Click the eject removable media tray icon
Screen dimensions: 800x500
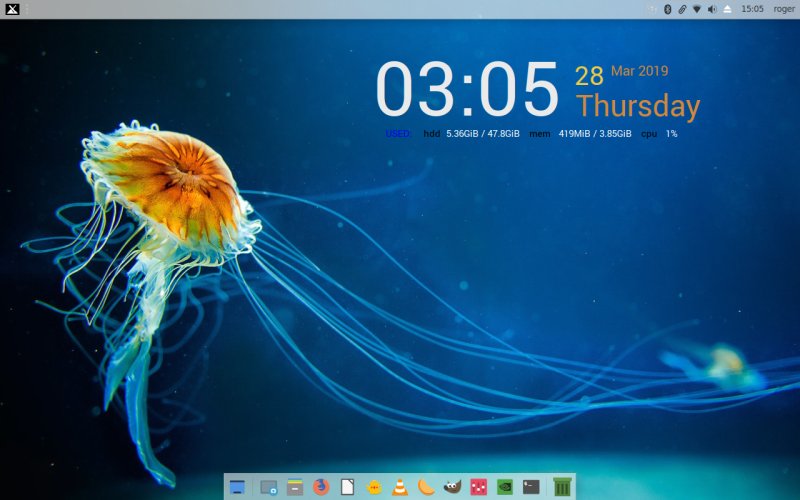pyautogui.click(x=727, y=9)
